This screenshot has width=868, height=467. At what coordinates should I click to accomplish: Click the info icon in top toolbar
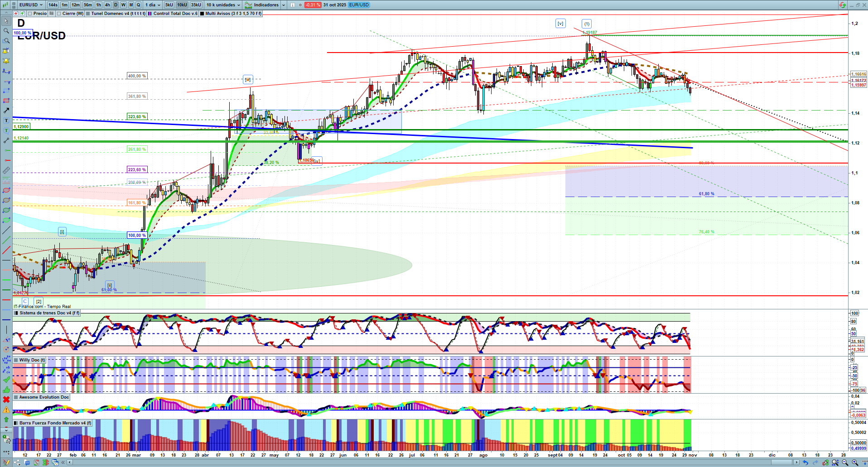click(x=292, y=5)
